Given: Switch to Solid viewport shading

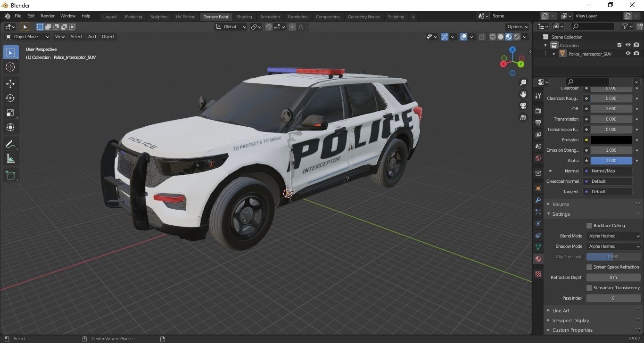Looking at the screenshot, I should (x=501, y=37).
